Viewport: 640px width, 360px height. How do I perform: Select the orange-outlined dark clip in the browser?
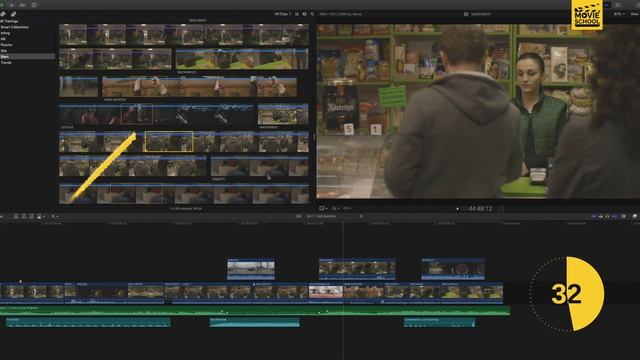[137, 114]
